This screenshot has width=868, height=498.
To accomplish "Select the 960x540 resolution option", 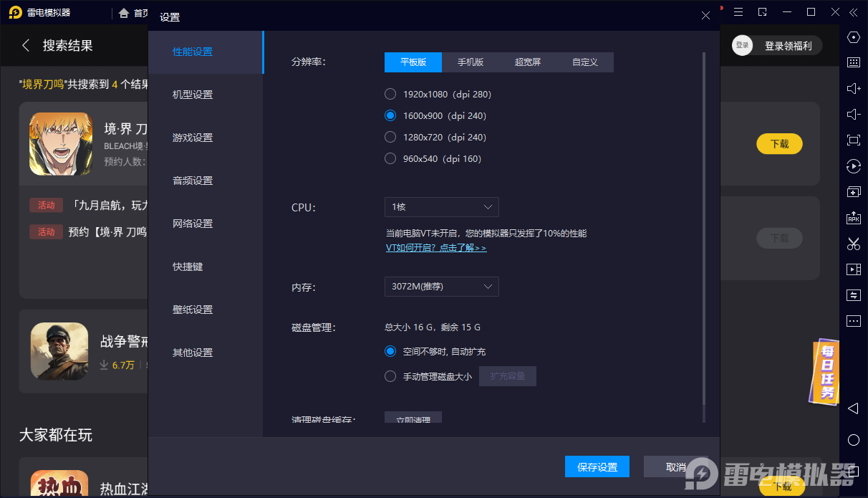I will click(390, 158).
